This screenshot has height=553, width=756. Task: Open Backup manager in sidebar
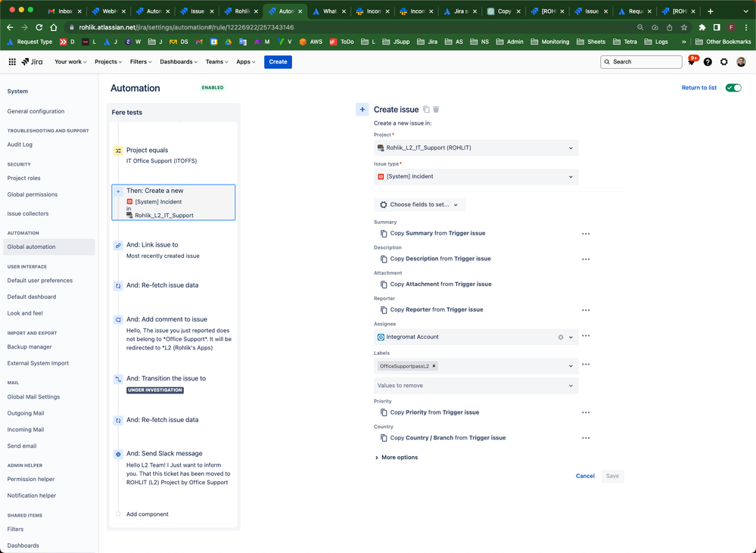tap(30, 347)
